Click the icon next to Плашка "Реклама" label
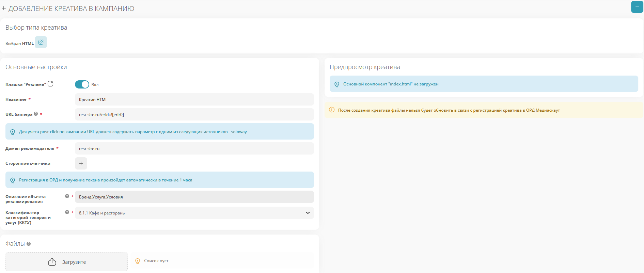The image size is (644, 273). tap(50, 84)
